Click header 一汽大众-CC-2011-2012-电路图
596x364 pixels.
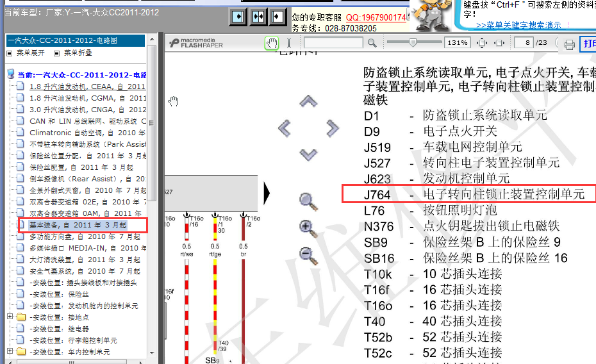(x=76, y=40)
